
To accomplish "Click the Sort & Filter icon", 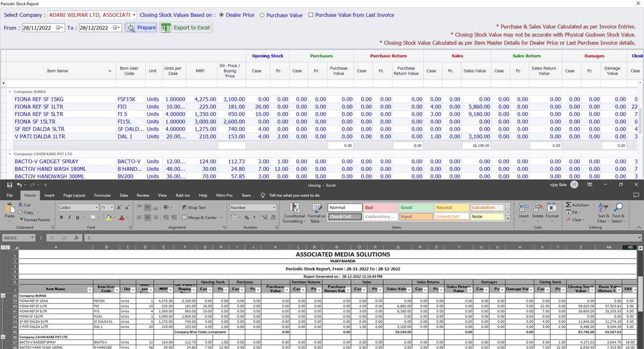I will point(604,208).
